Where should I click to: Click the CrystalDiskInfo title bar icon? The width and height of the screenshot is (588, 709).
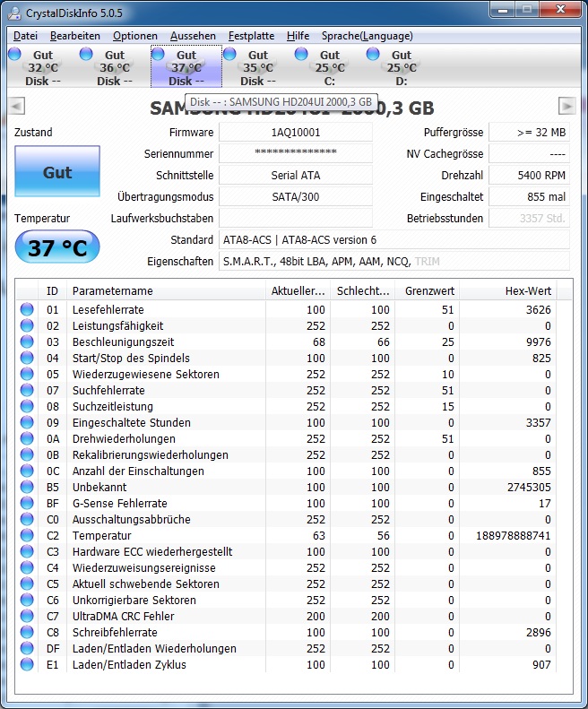click(14, 13)
